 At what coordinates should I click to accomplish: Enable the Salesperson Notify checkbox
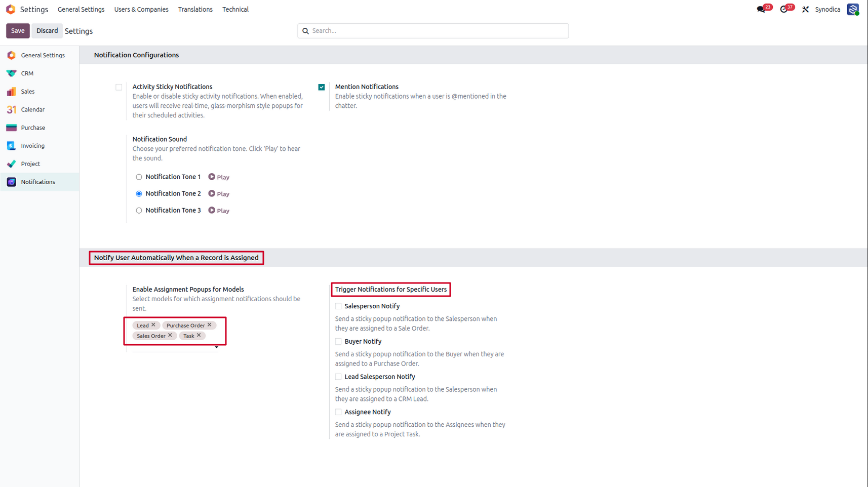click(338, 306)
